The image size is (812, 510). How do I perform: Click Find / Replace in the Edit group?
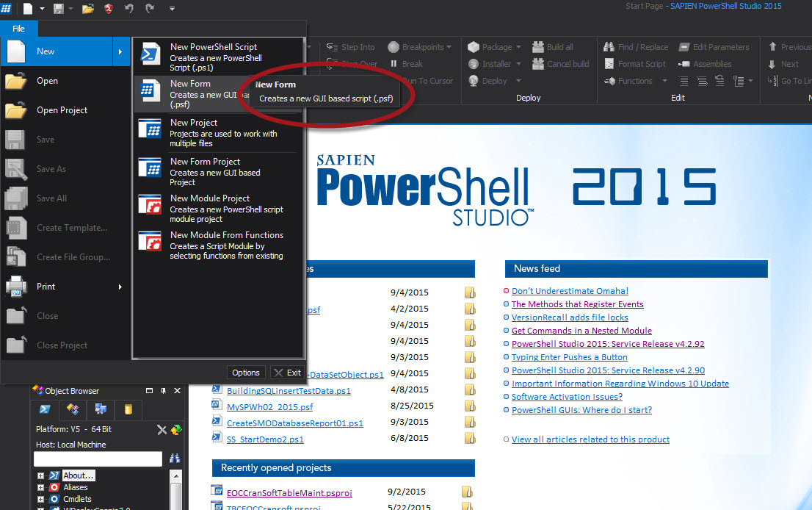point(636,47)
